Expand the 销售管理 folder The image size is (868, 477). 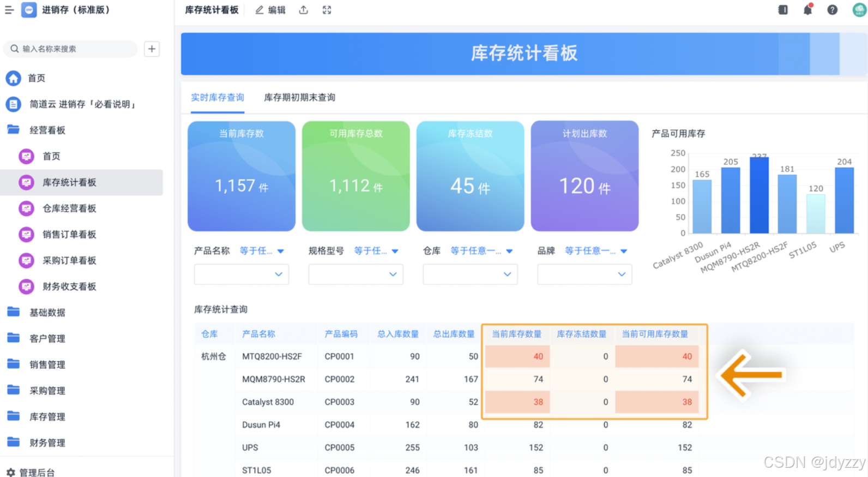(36, 365)
